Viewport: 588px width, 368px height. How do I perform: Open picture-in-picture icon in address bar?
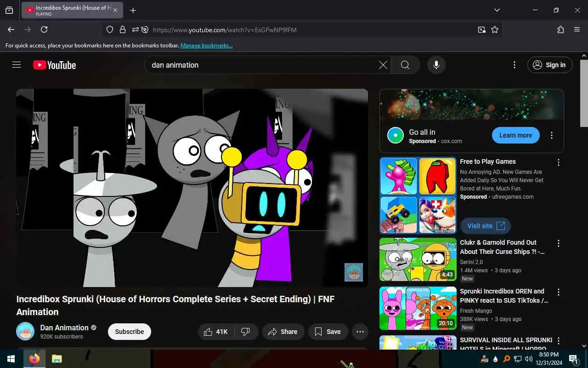(x=481, y=29)
